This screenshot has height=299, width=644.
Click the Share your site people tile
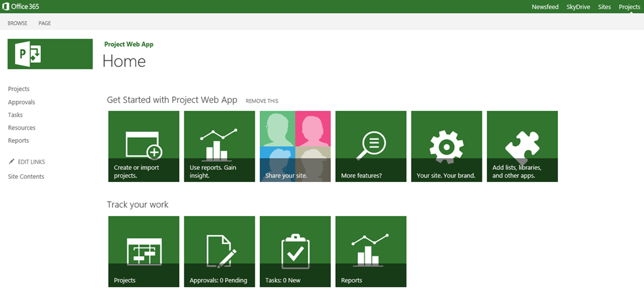[x=296, y=146]
